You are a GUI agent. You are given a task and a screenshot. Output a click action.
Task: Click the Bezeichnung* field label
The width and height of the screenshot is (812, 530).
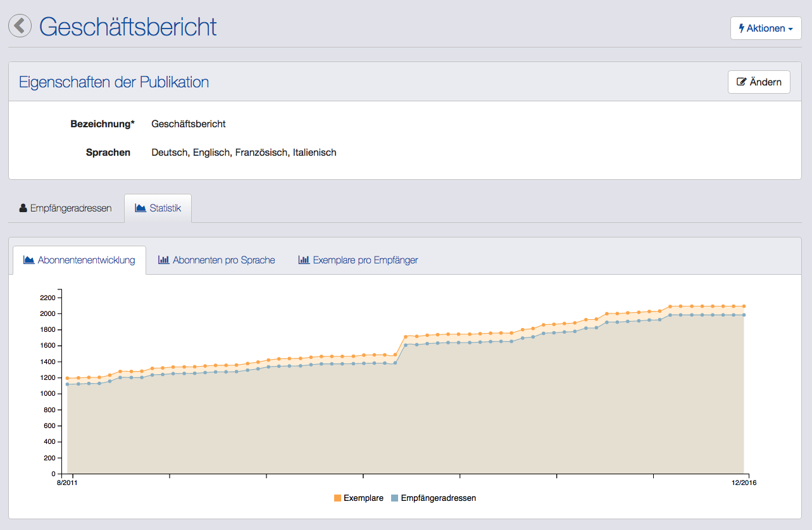pos(103,124)
